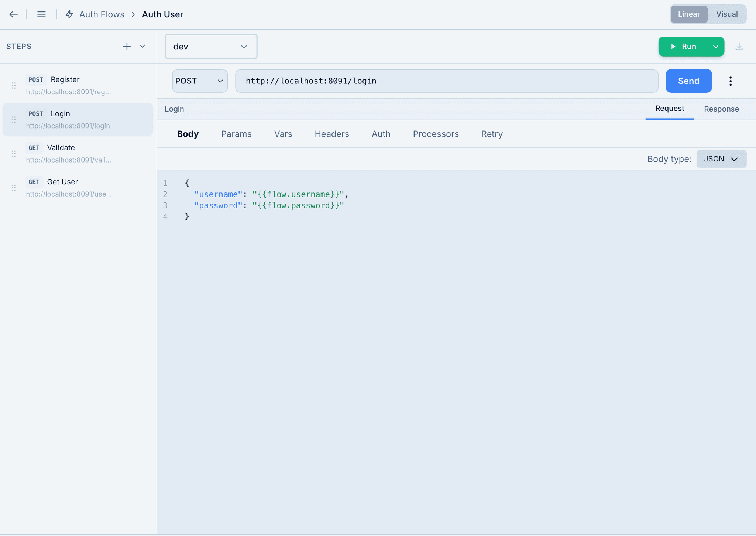Open the JSON body type dropdown
756x536 pixels.
(x=721, y=159)
